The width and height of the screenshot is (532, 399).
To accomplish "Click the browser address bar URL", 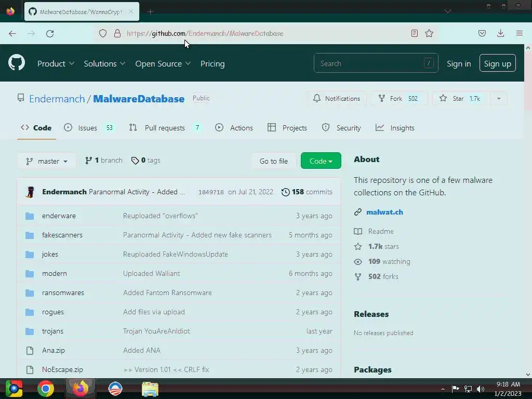I will point(205,33).
